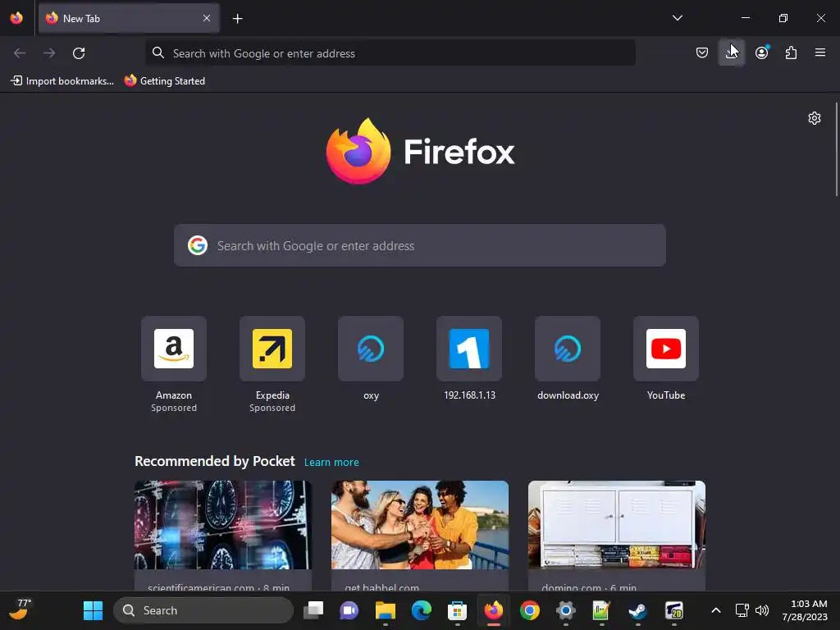
Task: Click the page vertical scrollbar
Action: 837,149
